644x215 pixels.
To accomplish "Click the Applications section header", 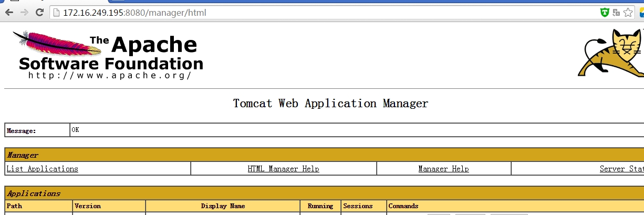I will (x=325, y=193).
